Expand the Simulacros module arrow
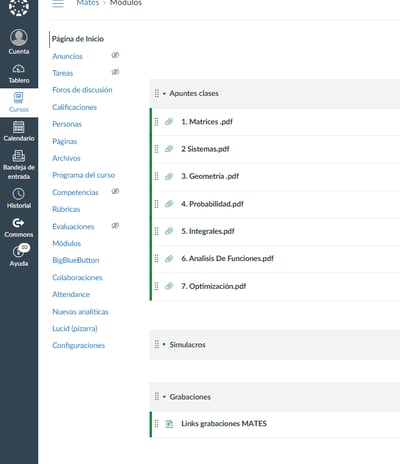Image resolution: width=400 pixels, height=464 pixels. 164,344
